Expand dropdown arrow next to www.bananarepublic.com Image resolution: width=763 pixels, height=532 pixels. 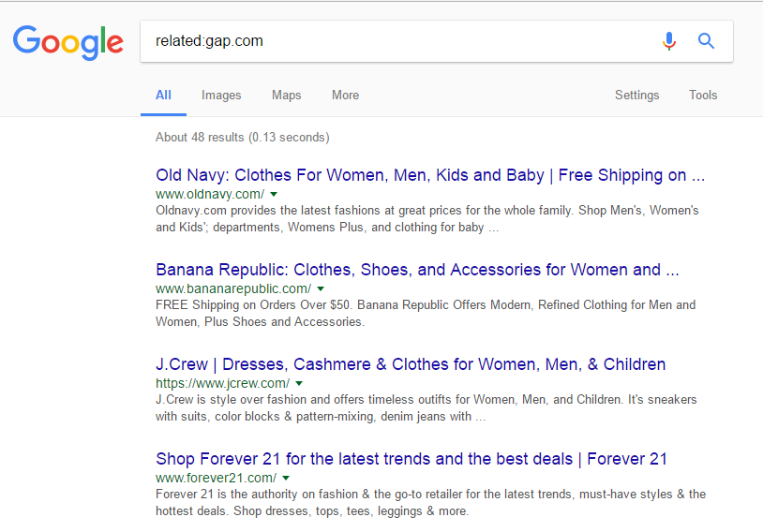321,288
